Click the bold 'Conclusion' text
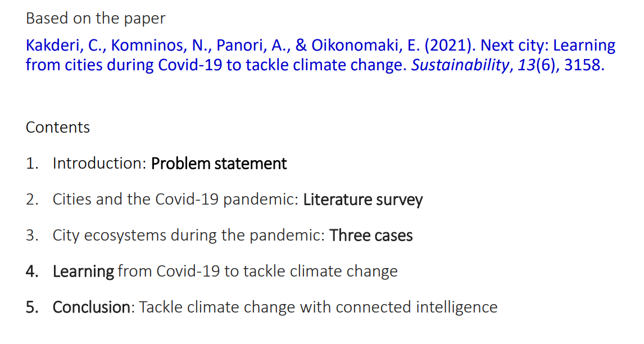 (x=91, y=307)
